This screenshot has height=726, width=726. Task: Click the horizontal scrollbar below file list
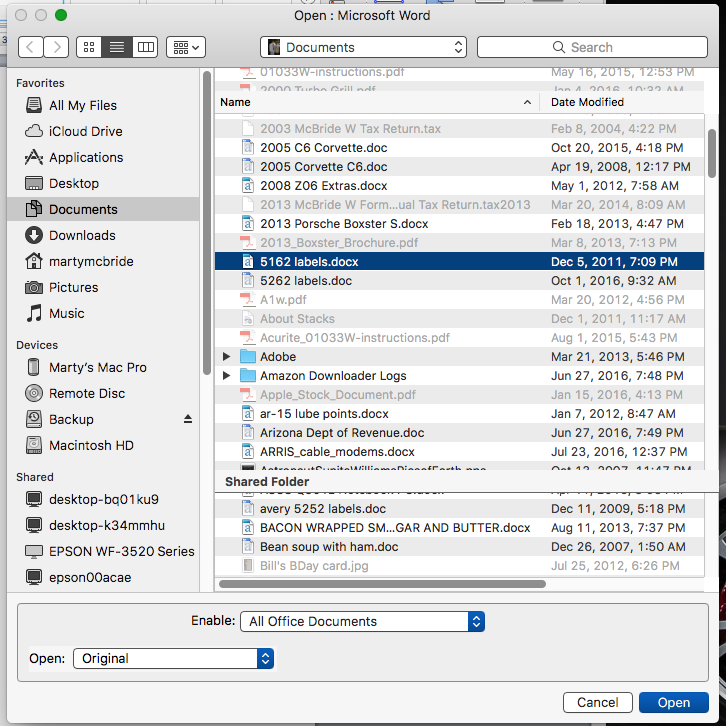pyautogui.click(x=382, y=584)
